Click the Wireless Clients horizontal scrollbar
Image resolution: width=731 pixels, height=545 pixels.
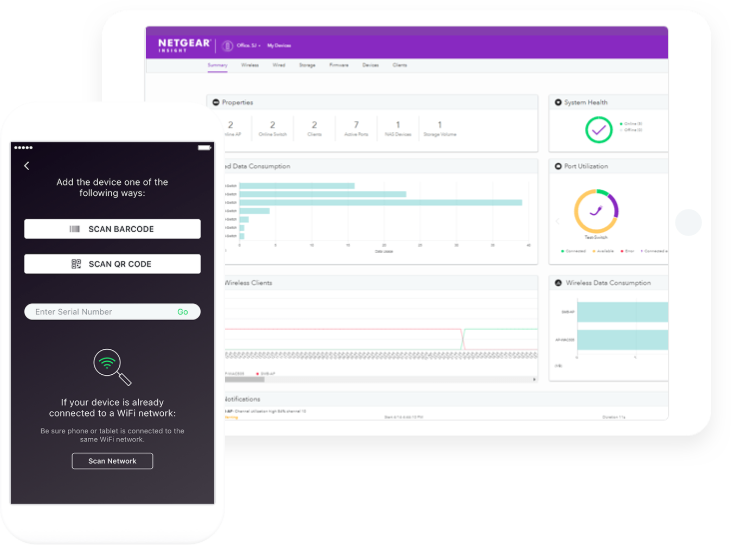click(381, 379)
